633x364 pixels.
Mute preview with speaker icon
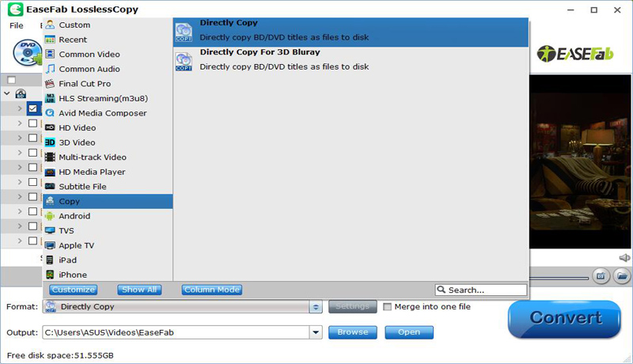point(624,257)
